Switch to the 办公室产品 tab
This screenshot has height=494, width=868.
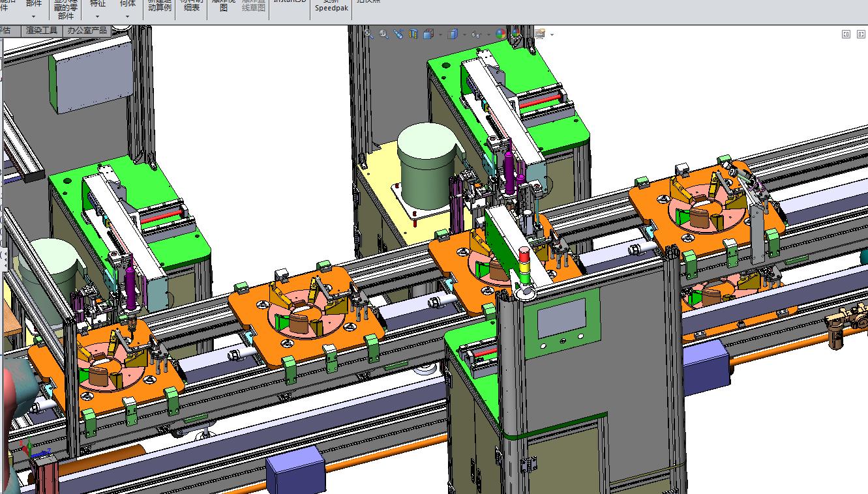pyautogui.click(x=87, y=30)
